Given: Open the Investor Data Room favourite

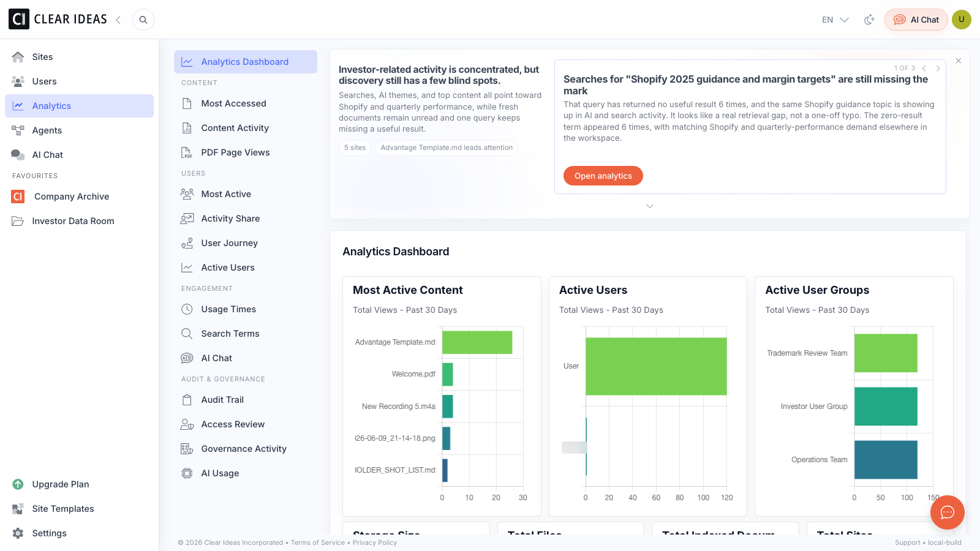Looking at the screenshot, I should [79, 221].
